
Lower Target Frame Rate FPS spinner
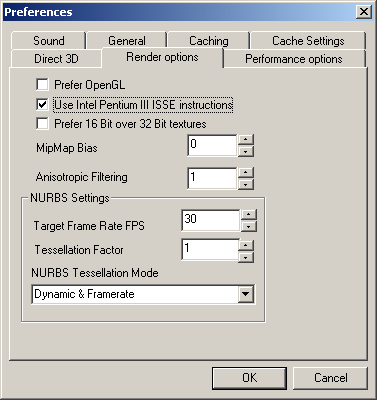point(249,227)
